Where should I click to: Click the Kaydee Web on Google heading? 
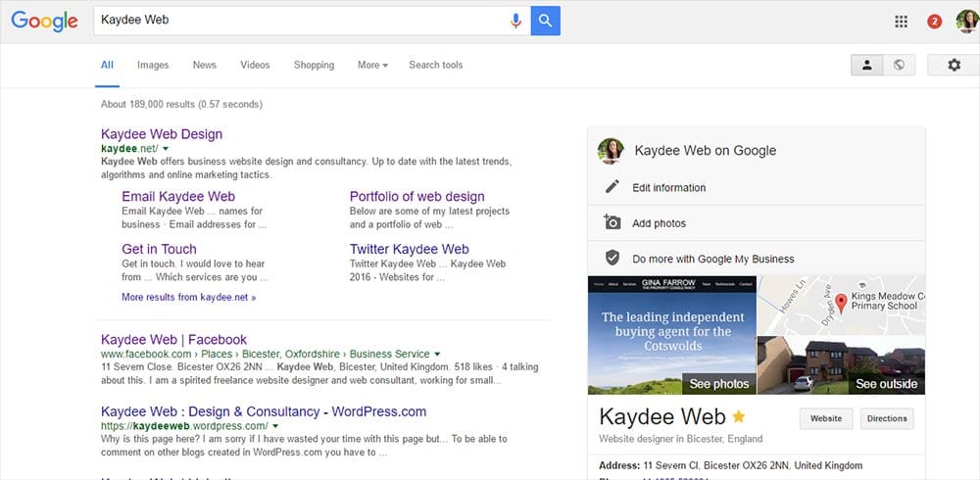(x=705, y=151)
